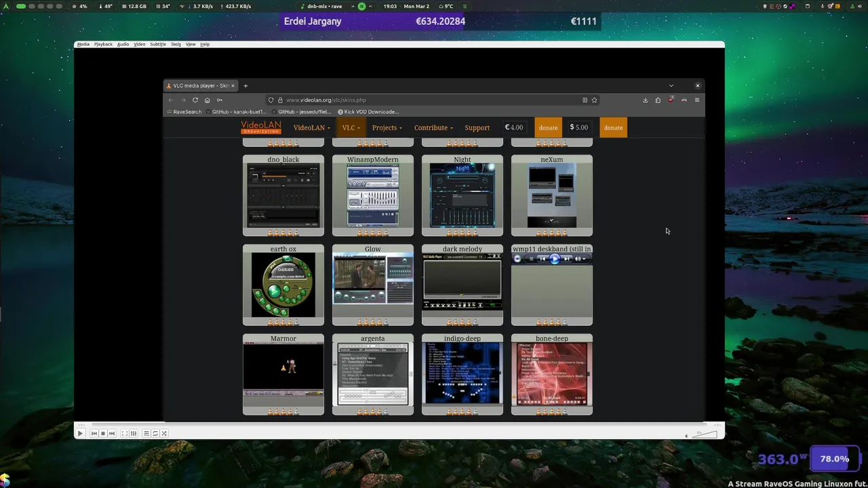
Task: Click the browser back arrow
Action: pos(171,100)
